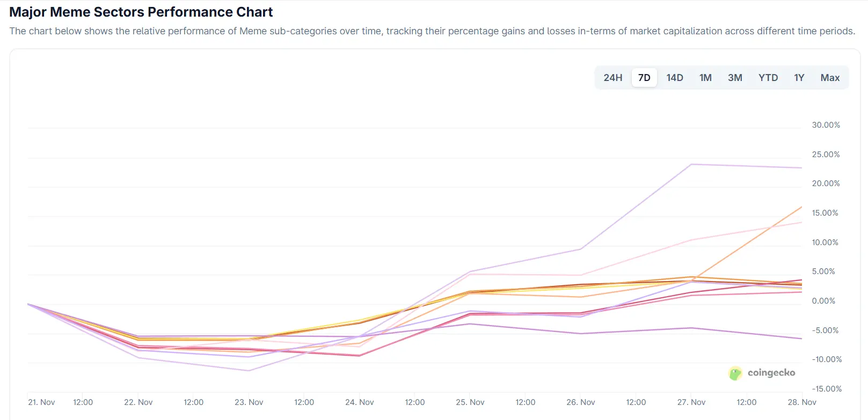Select the 7D time range tab

tap(644, 78)
